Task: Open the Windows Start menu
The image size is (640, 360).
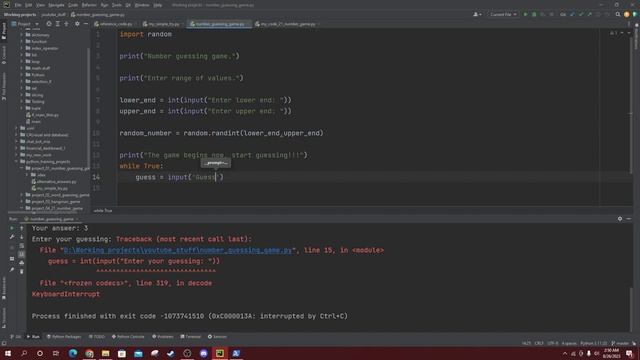Action: pos(8,353)
